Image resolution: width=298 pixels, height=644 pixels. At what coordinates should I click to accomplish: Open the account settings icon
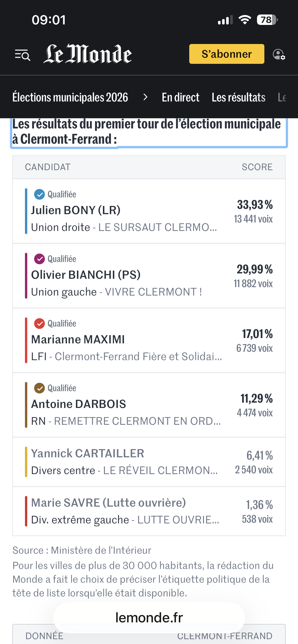coord(279,54)
